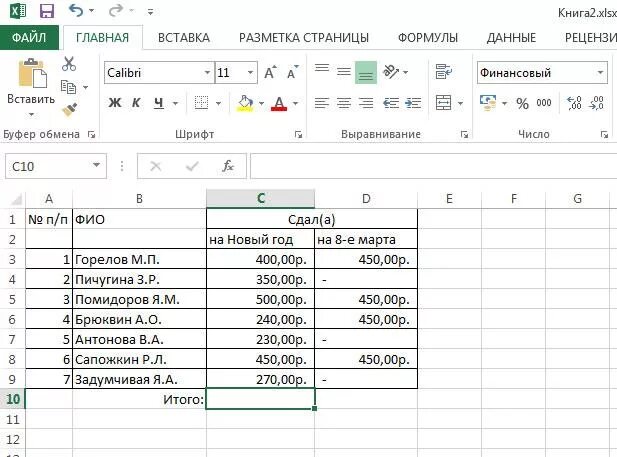Open the Шрифт dialog launcher
617x457 pixels.
[x=298, y=135]
